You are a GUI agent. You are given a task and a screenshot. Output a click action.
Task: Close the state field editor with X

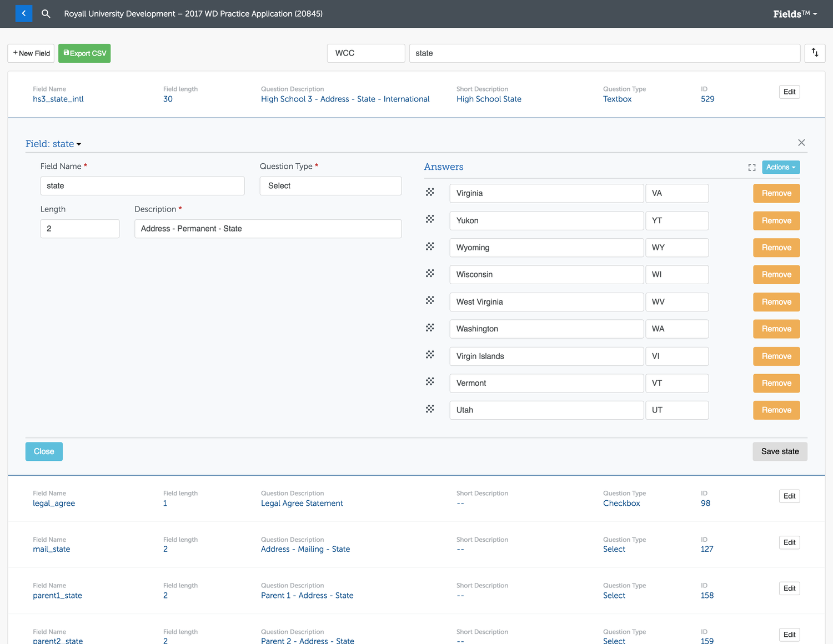pos(801,143)
